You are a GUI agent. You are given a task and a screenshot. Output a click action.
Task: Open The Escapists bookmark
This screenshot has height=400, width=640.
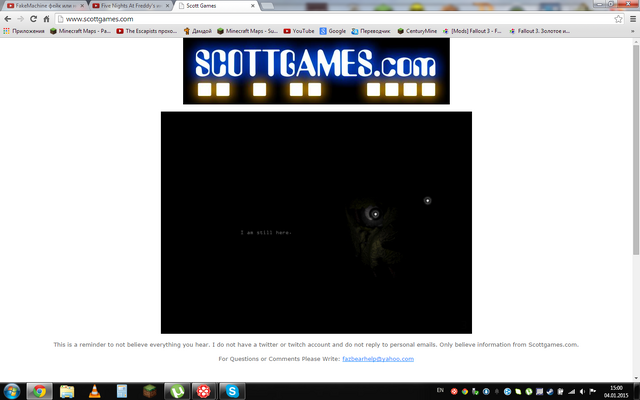click(x=147, y=31)
